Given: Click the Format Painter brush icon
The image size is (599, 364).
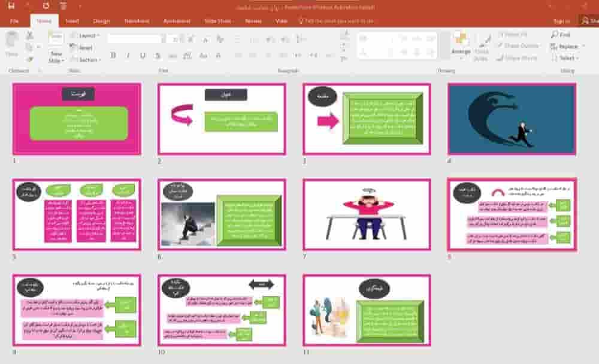Looking at the screenshot, I should (x=30, y=59).
